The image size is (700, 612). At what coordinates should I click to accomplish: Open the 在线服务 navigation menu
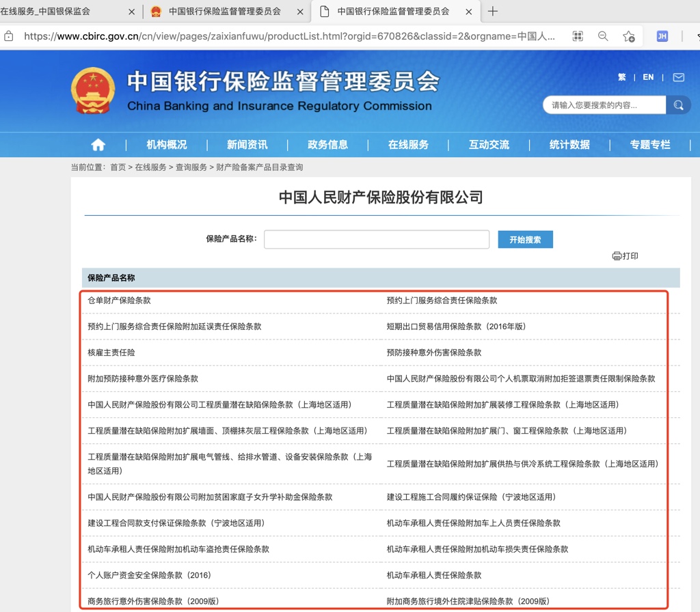pyautogui.click(x=408, y=145)
